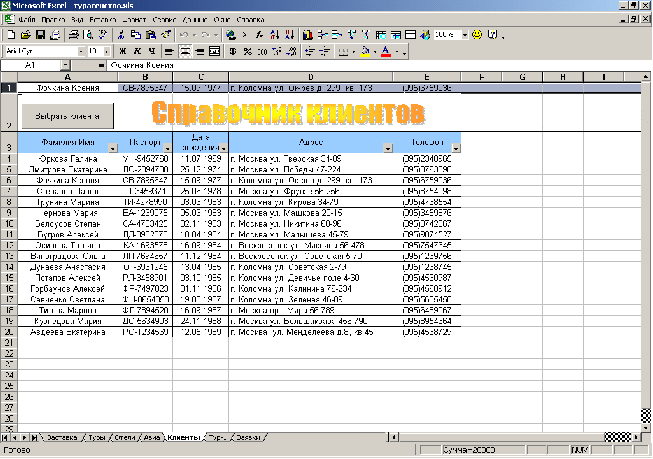This screenshot has width=653, height=459.
Task: Open the Вид menu
Action: coord(77,20)
